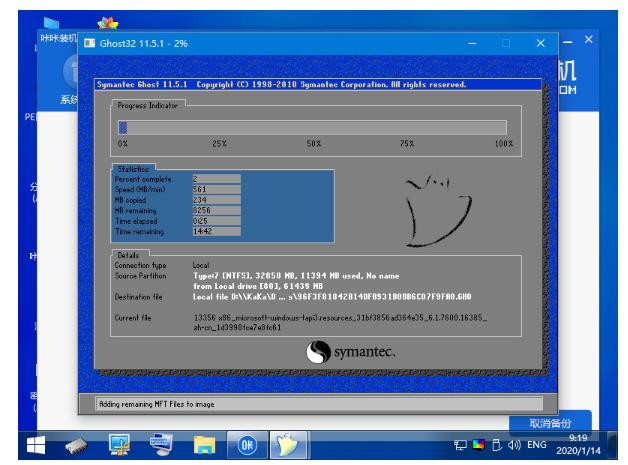Click the memory chip icon in taskbar
Image resolution: width=628 pixels, height=465 pixels.
click(75, 445)
